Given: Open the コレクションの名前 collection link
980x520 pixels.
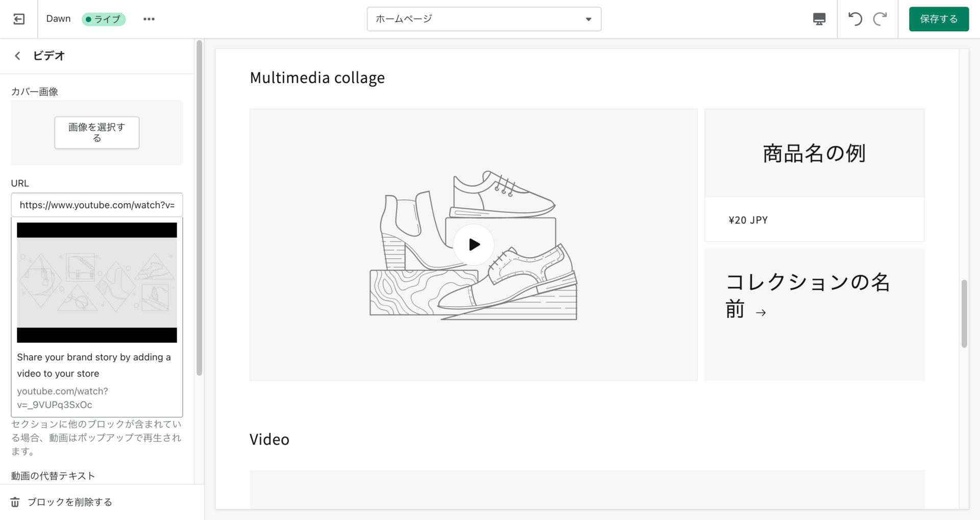Looking at the screenshot, I should pos(807,295).
